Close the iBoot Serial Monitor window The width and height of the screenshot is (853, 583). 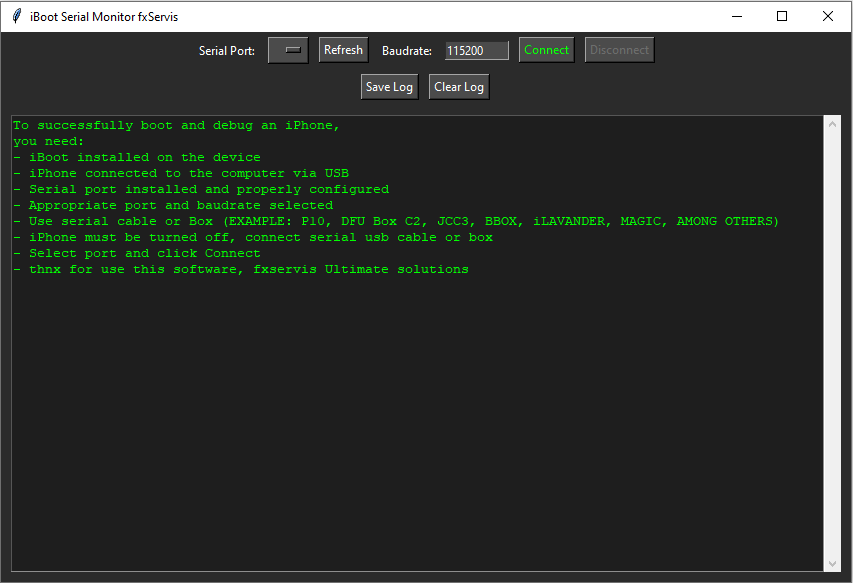827,16
